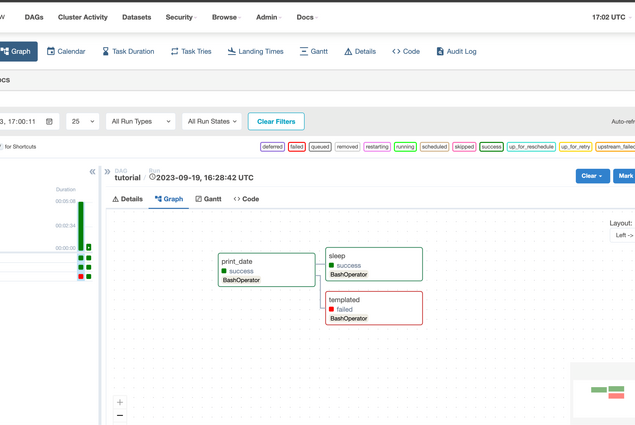This screenshot has height=425, width=635.
Task: Open the All Run Types dropdown
Action: (140, 121)
